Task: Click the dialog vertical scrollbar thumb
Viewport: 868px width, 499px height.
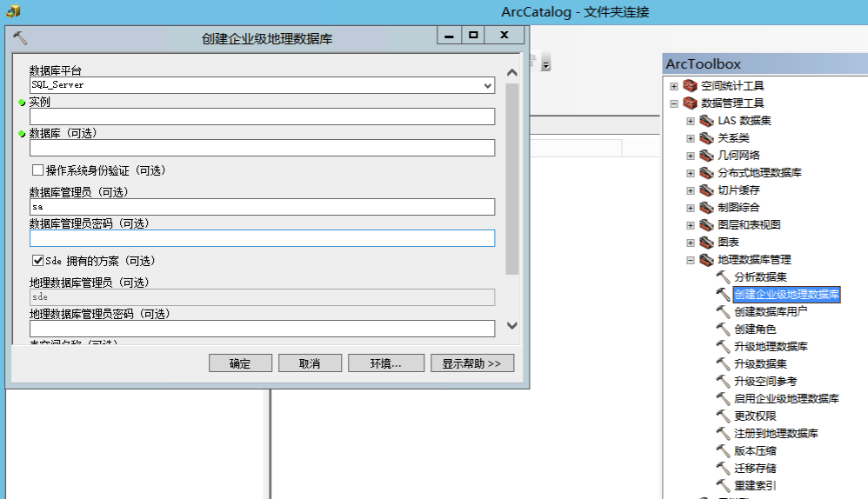Action: pos(512,179)
